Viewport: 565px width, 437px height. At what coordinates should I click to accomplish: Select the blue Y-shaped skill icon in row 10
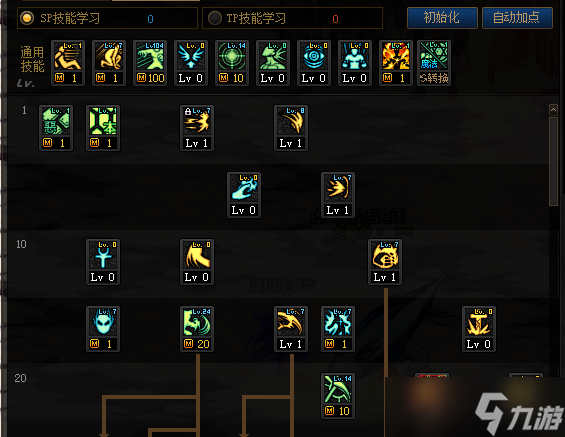tap(103, 262)
